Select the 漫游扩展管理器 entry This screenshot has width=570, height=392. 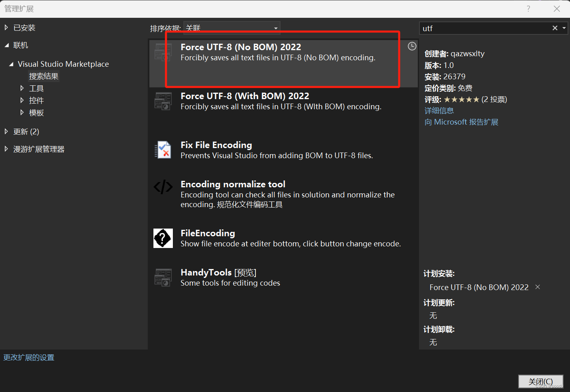39,148
